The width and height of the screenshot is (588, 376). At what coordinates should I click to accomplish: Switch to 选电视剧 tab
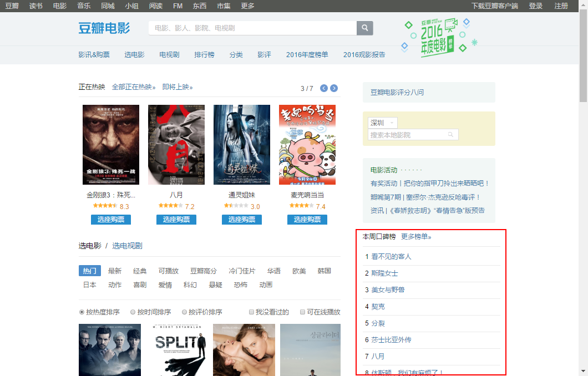coord(127,246)
